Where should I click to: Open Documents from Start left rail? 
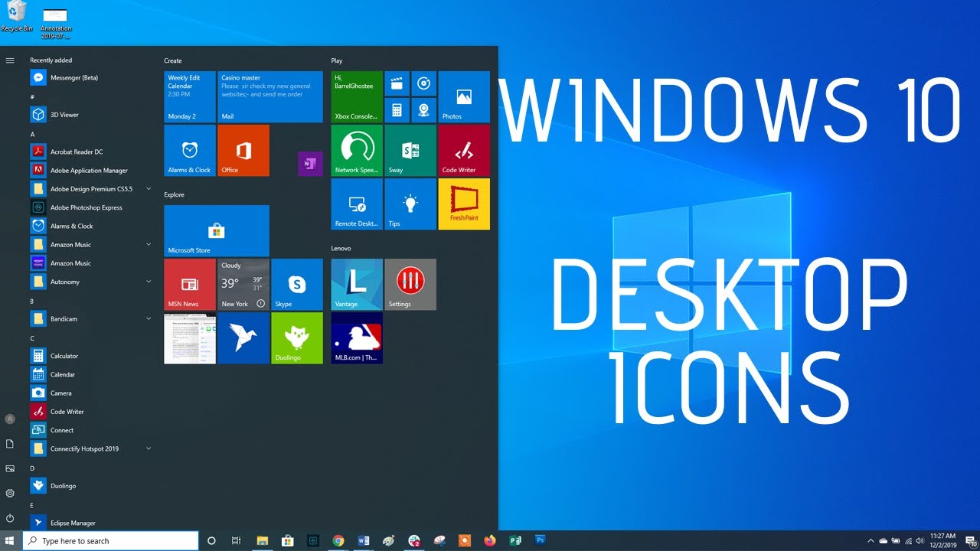coord(10,444)
